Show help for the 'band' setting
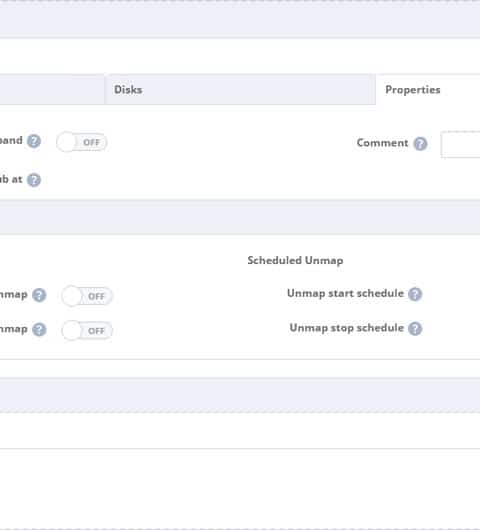480x530 pixels. point(34,141)
